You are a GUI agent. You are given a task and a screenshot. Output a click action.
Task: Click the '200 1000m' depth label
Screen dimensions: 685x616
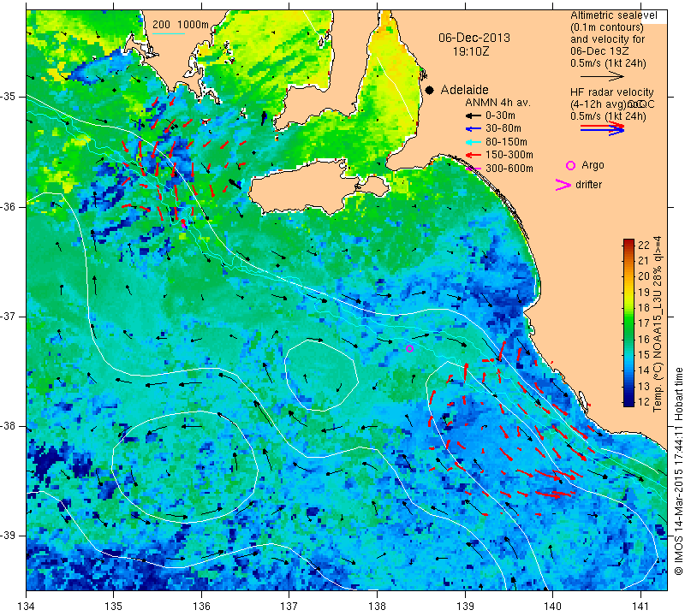coord(181,25)
